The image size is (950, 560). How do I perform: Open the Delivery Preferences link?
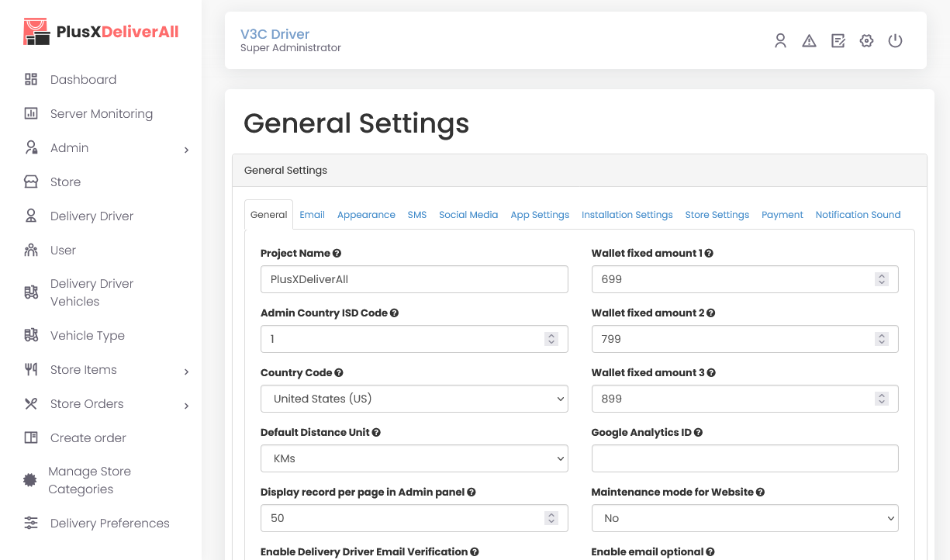(x=110, y=523)
